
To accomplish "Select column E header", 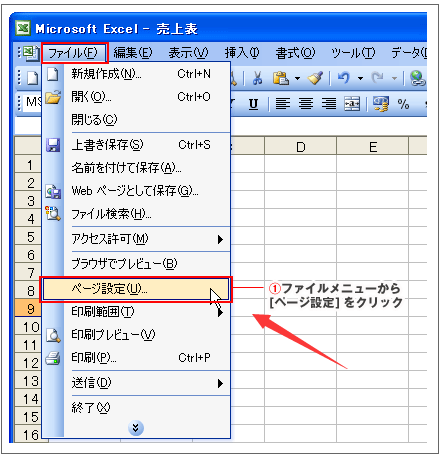I will (x=373, y=147).
